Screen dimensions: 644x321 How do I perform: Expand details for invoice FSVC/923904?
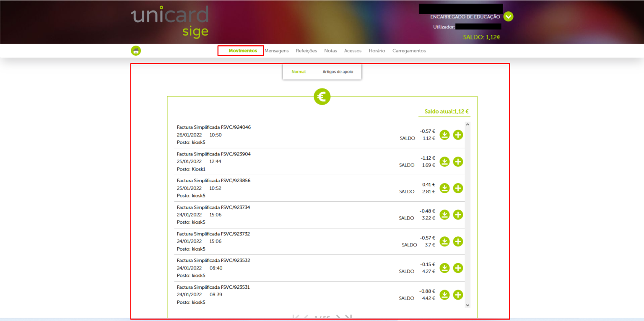pyautogui.click(x=458, y=162)
